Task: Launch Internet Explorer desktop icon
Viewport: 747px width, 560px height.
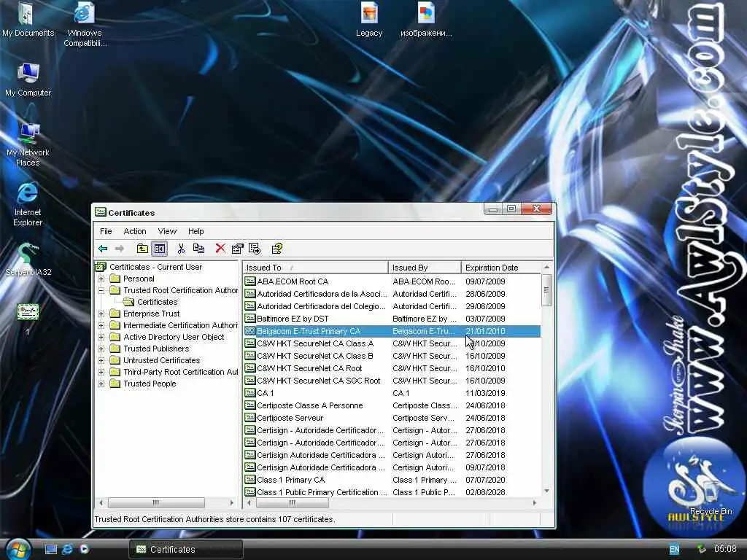Action: pyautogui.click(x=28, y=204)
